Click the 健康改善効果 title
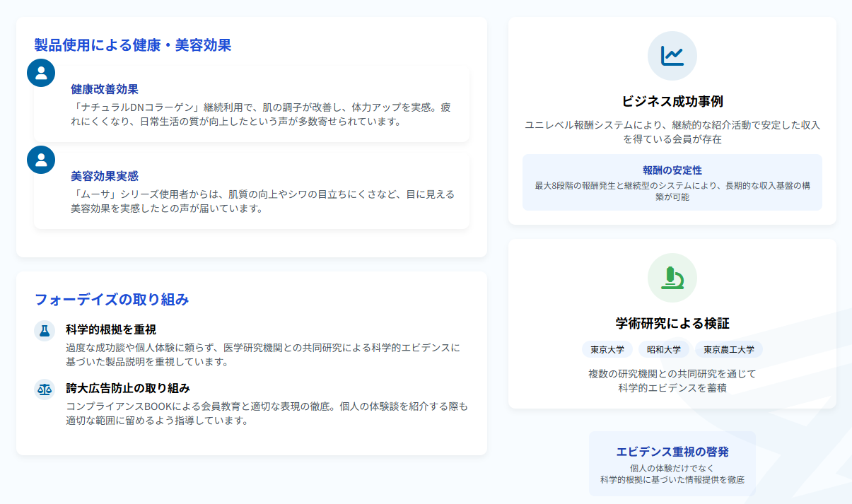 (x=105, y=89)
